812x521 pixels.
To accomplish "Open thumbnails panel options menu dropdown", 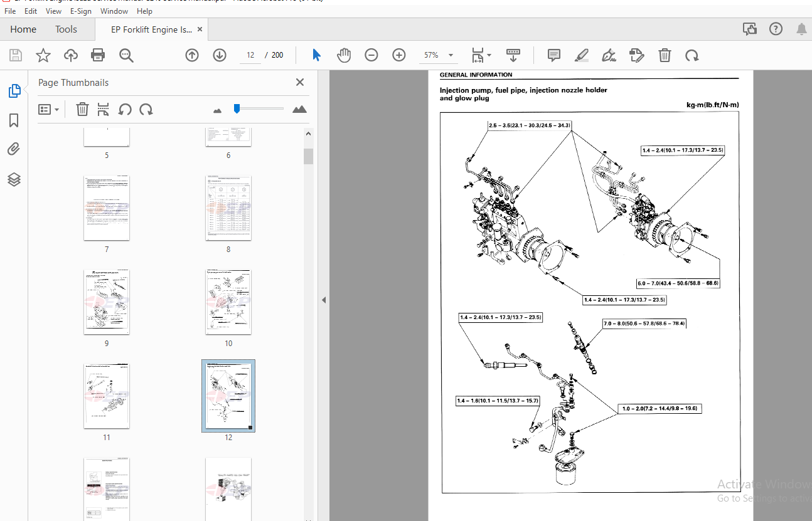I will (x=48, y=109).
